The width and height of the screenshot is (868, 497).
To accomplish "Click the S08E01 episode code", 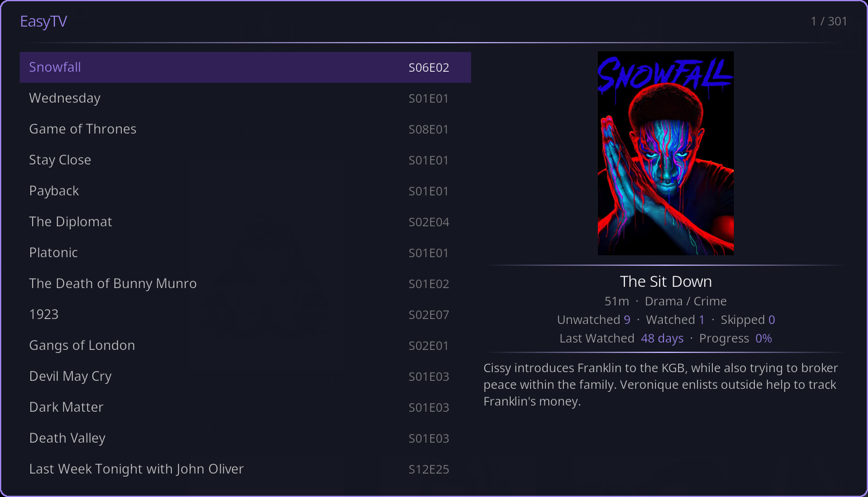I will 429,130.
